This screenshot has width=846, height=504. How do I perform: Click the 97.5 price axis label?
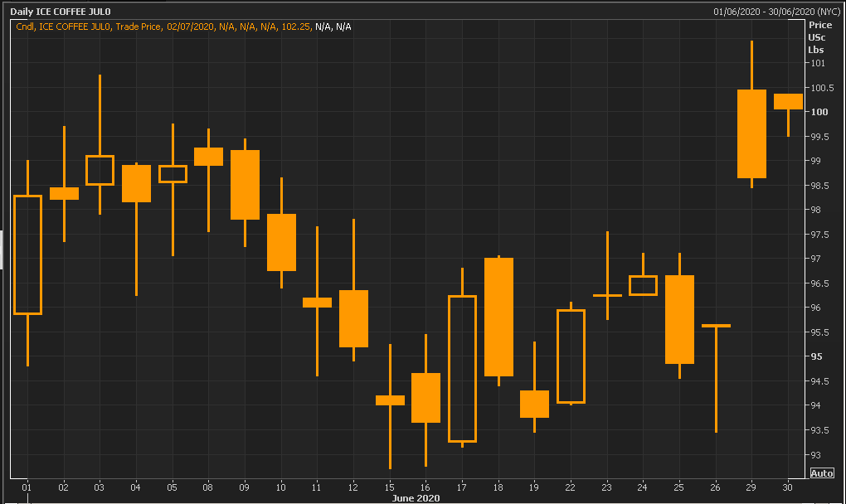coord(820,235)
